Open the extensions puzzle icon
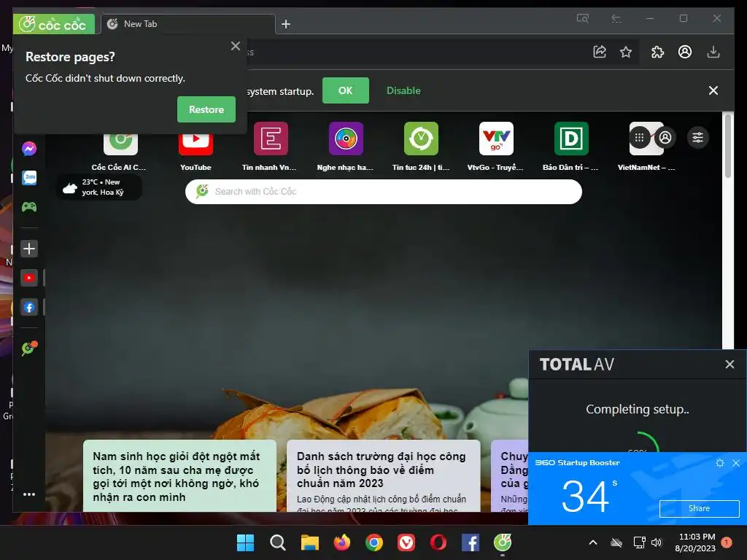 pos(657,52)
